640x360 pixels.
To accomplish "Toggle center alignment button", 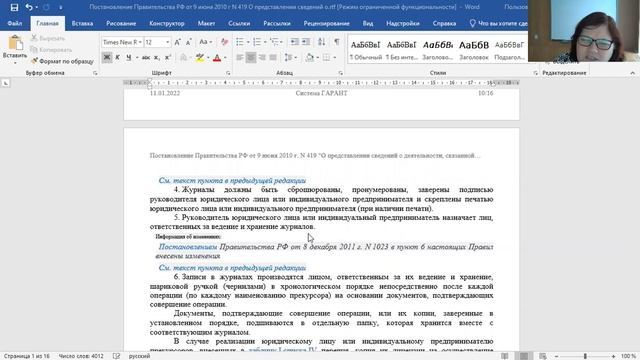I will (251, 58).
